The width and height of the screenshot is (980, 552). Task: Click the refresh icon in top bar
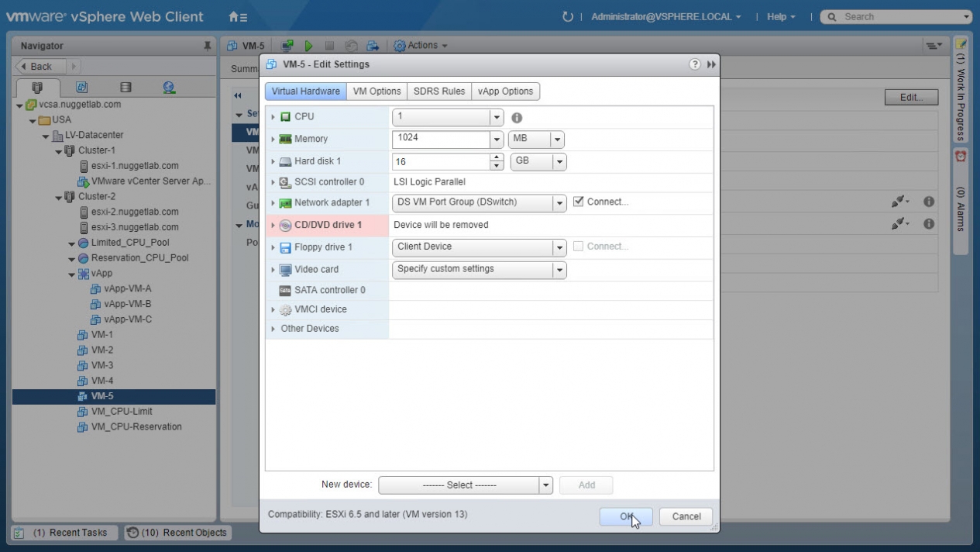[568, 17]
